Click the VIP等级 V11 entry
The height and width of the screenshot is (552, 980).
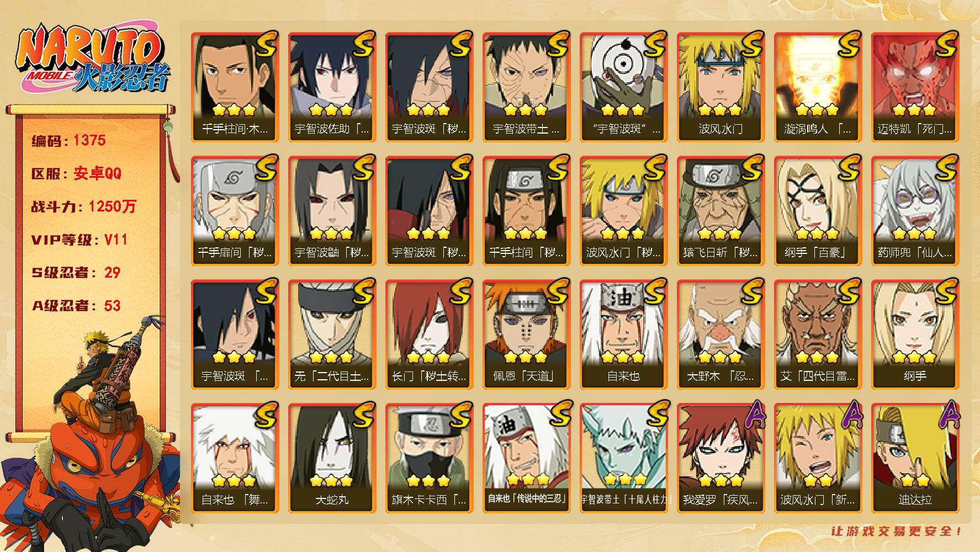[80, 240]
